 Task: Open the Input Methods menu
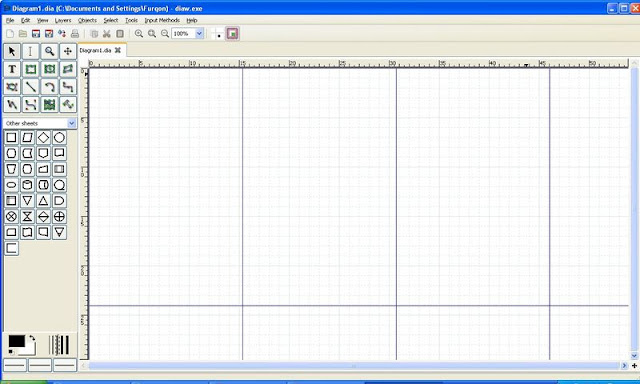click(162, 20)
